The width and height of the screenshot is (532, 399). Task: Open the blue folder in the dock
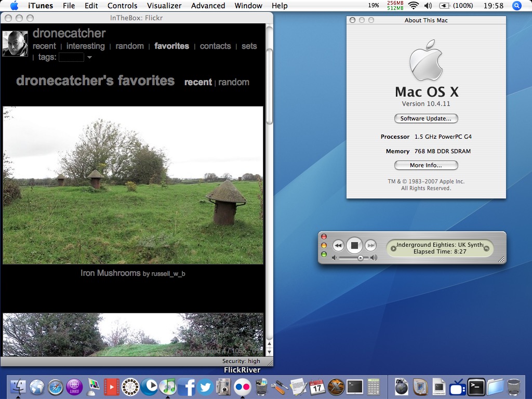[x=495, y=387]
